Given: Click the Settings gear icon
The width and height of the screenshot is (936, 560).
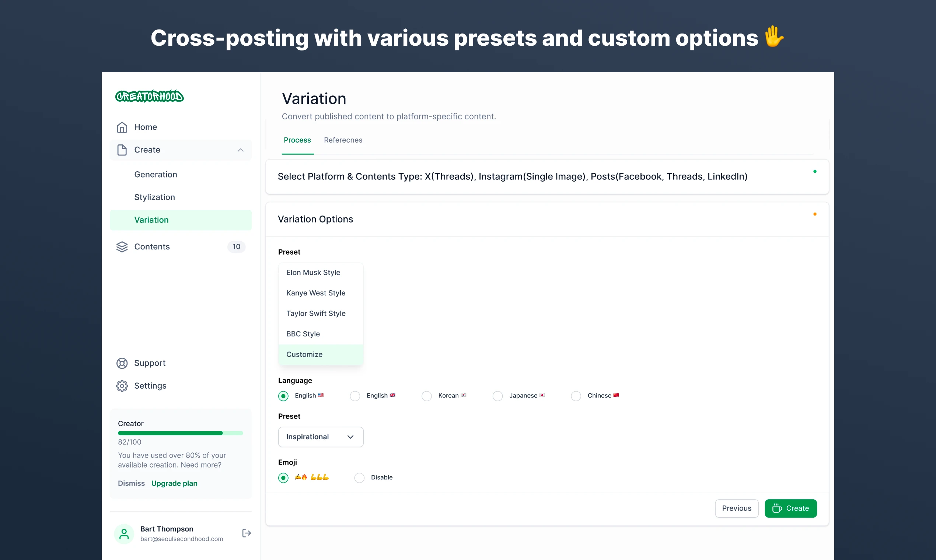Looking at the screenshot, I should [122, 386].
